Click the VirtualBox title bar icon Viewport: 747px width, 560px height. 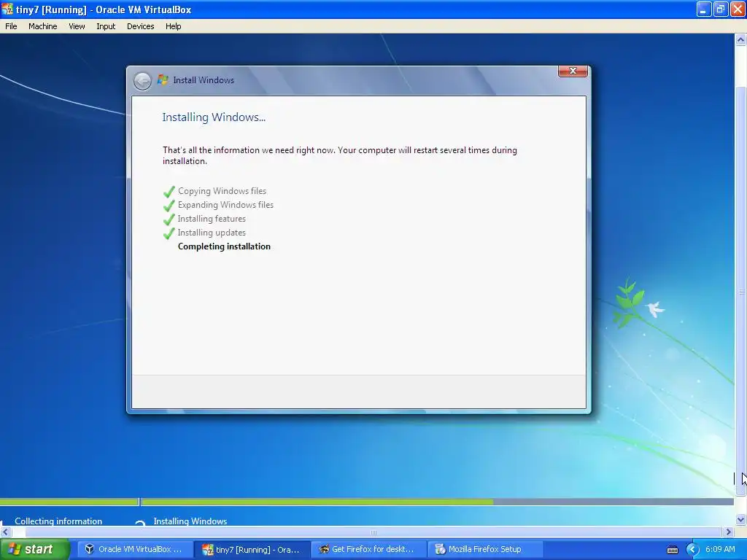[x=7, y=9]
